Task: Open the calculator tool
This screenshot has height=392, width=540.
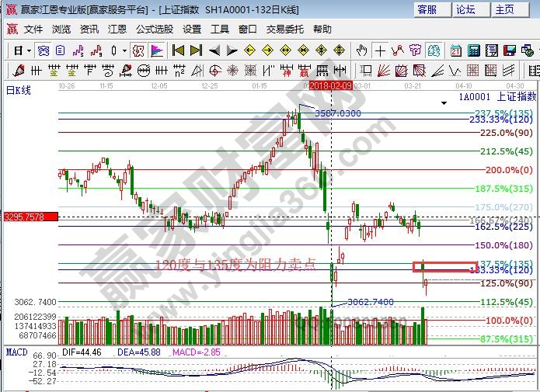Action: [474, 50]
